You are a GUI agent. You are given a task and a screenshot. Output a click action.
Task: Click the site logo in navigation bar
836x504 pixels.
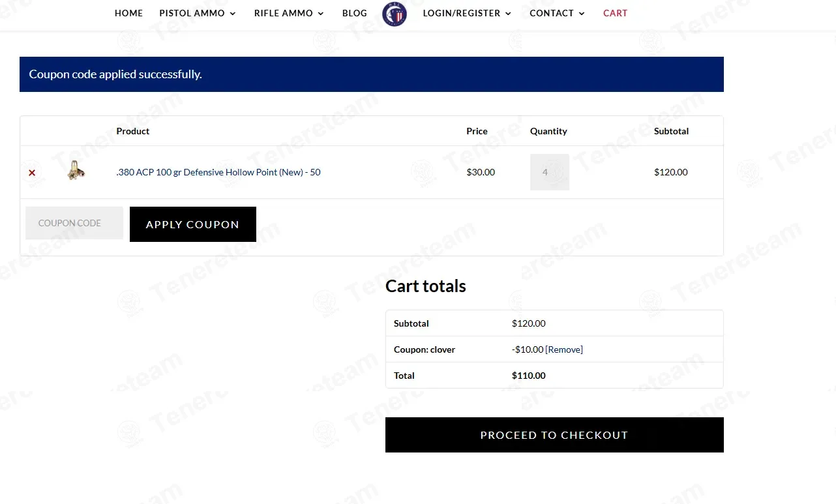coord(395,14)
